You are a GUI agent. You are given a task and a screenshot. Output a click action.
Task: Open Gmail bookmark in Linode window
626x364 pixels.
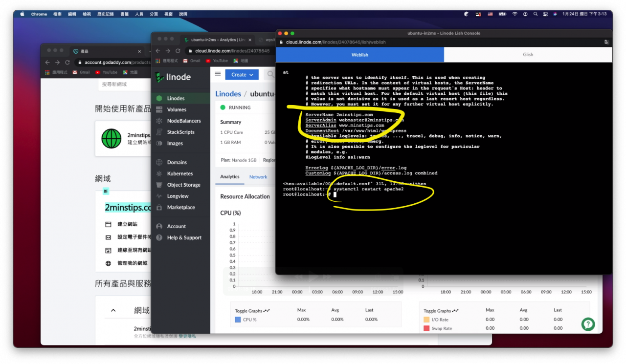pos(192,61)
